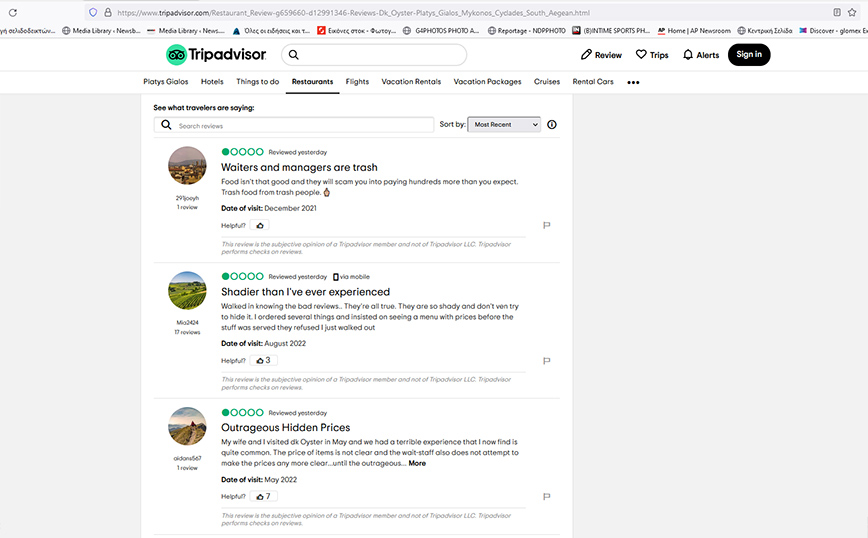
Task: Reload the page with browser refresh icon
Action: [12, 12]
